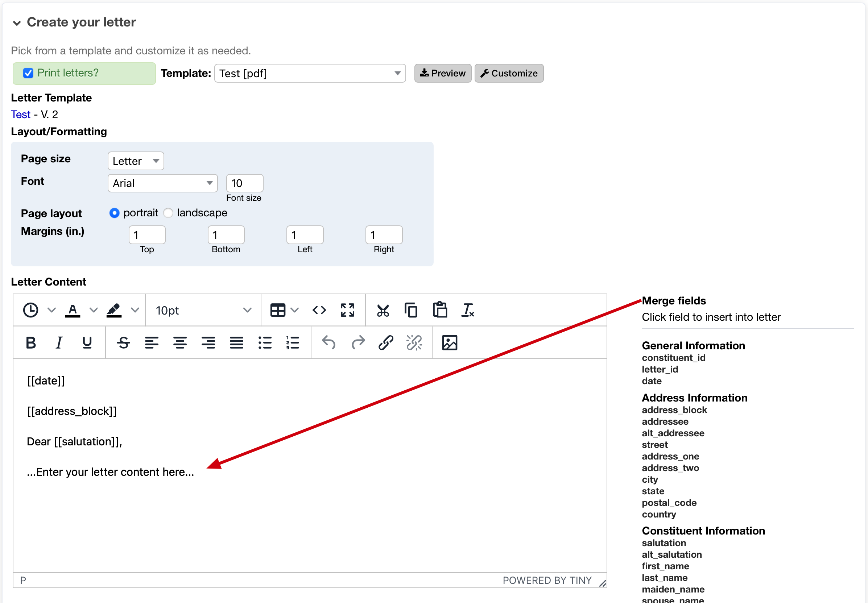Collapse the Create your letter section

click(x=16, y=23)
